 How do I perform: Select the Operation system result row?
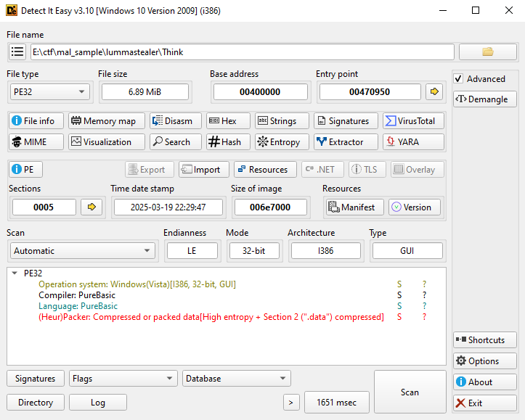227,284
